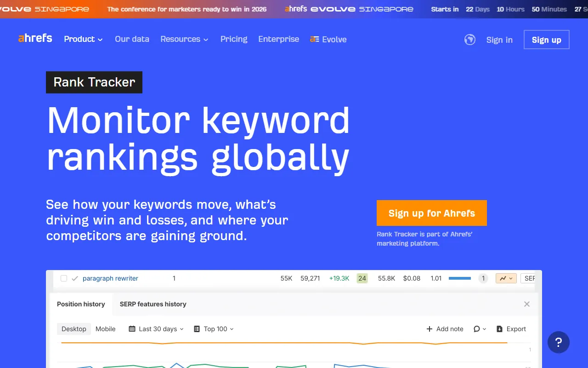The image size is (588, 368).
Task: Open the language globe icon
Action: tap(469, 40)
